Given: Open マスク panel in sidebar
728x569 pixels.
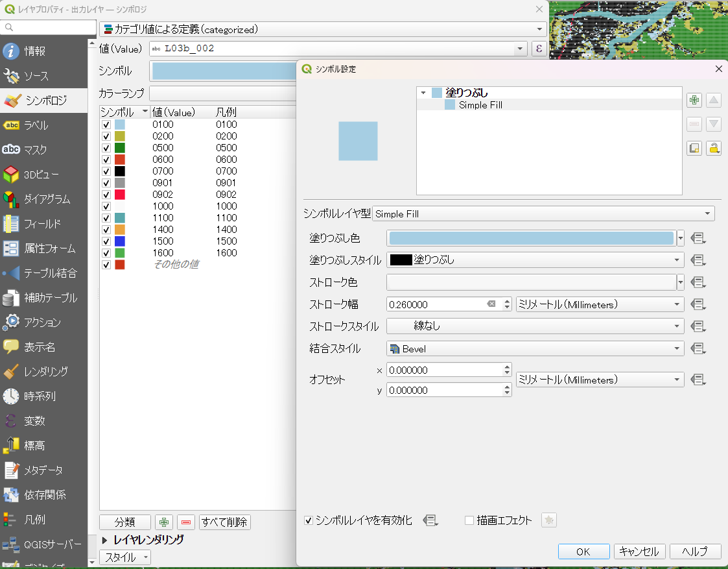Looking at the screenshot, I should (43, 150).
